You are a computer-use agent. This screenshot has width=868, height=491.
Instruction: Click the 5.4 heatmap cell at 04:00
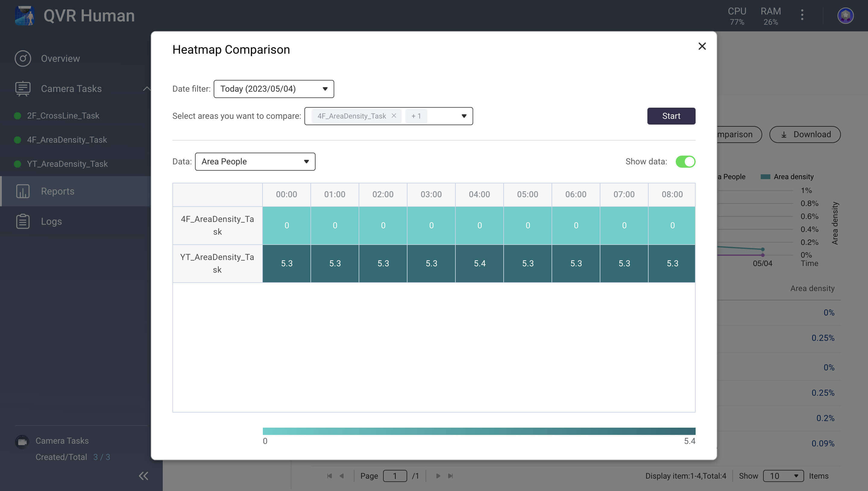coord(479,263)
